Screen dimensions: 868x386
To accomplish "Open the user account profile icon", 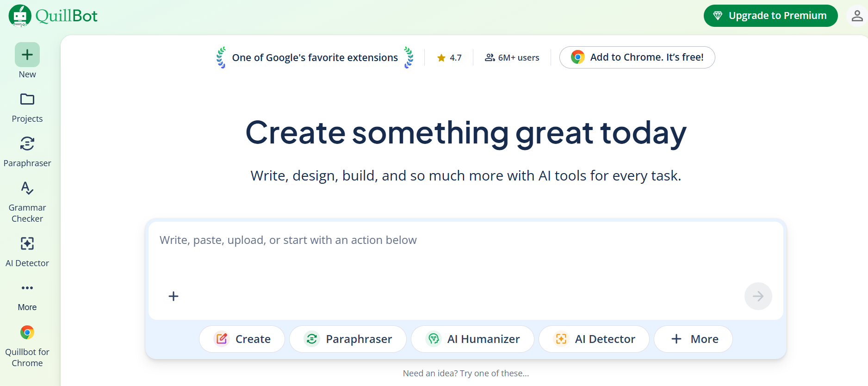I will click(x=857, y=16).
